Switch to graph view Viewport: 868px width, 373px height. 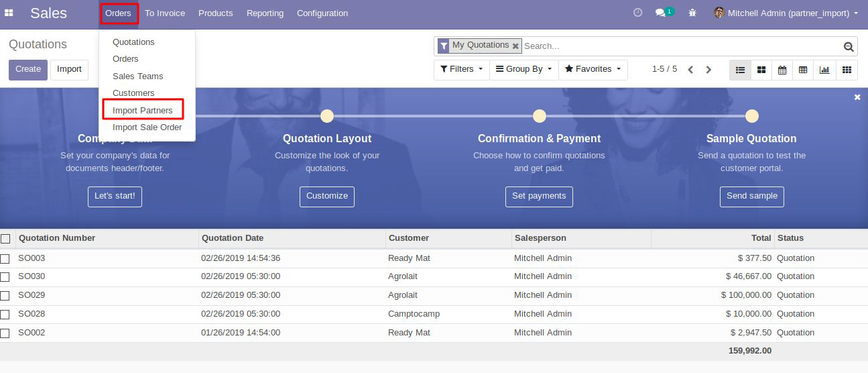click(x=824, y=69)
